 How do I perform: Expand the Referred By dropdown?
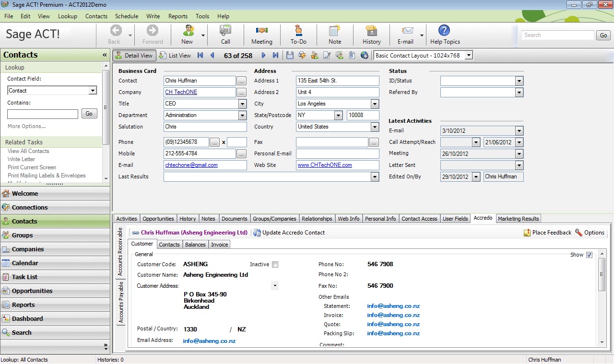(519, 92)
